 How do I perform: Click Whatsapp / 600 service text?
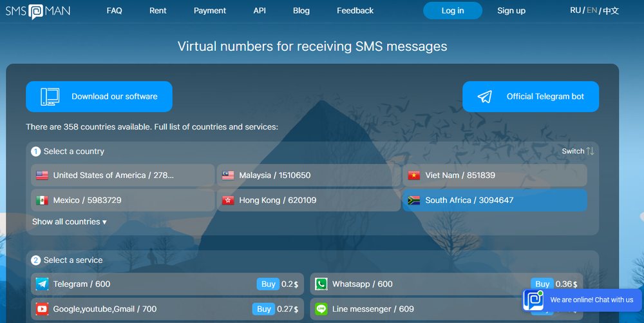pyautogui.click(x=362, y=284)
